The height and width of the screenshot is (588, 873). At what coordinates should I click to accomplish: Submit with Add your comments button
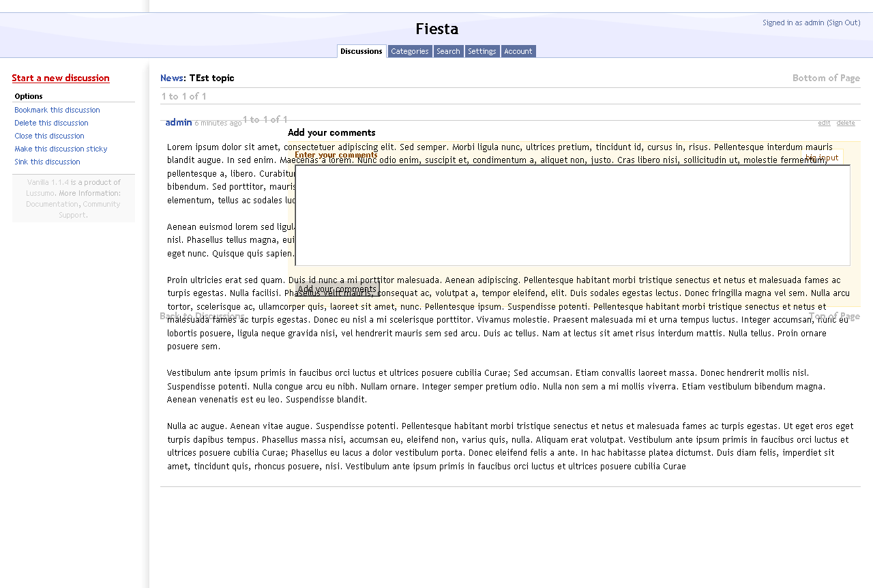pyautogui.click(x=338, y=289)
